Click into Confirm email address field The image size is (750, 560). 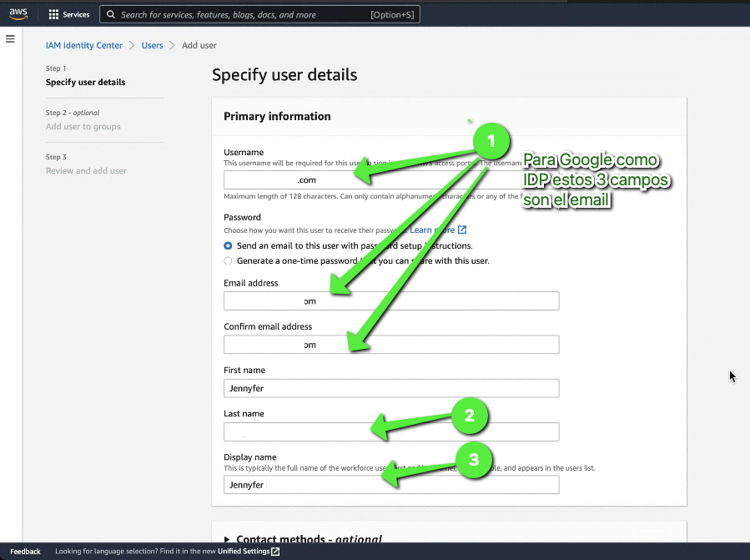[391, 345]
